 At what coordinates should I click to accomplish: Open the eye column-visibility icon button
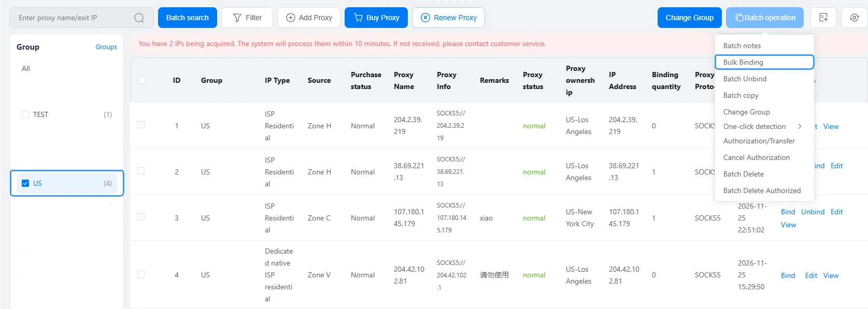coord(855,18)
